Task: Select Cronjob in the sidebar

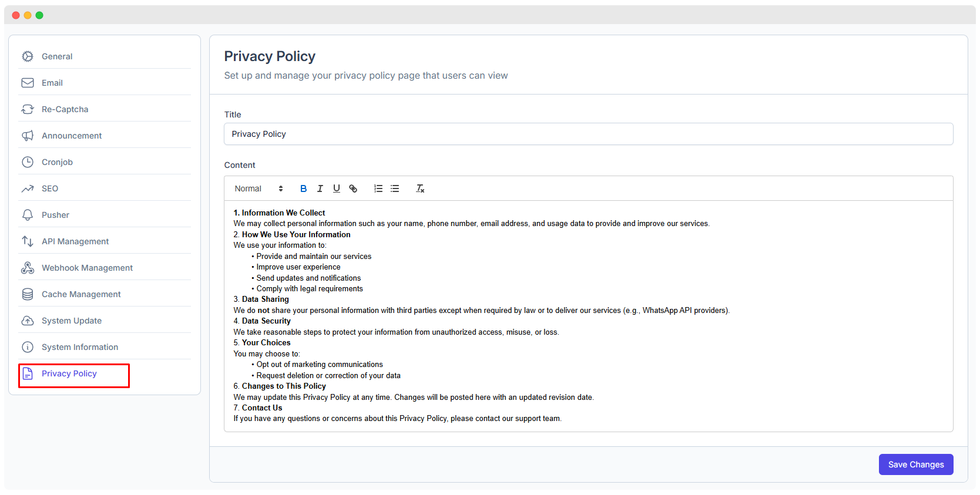Action: (105, 162)
